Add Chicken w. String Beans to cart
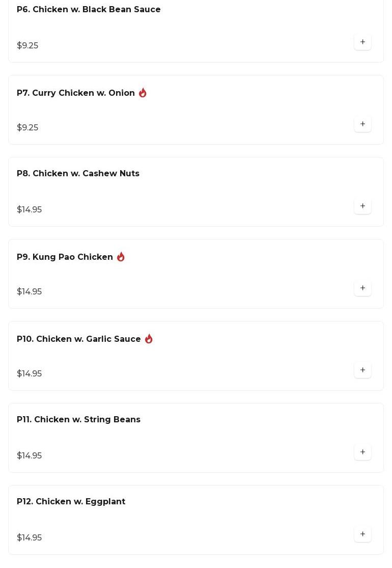392x568 pixels. click(362, 452)
